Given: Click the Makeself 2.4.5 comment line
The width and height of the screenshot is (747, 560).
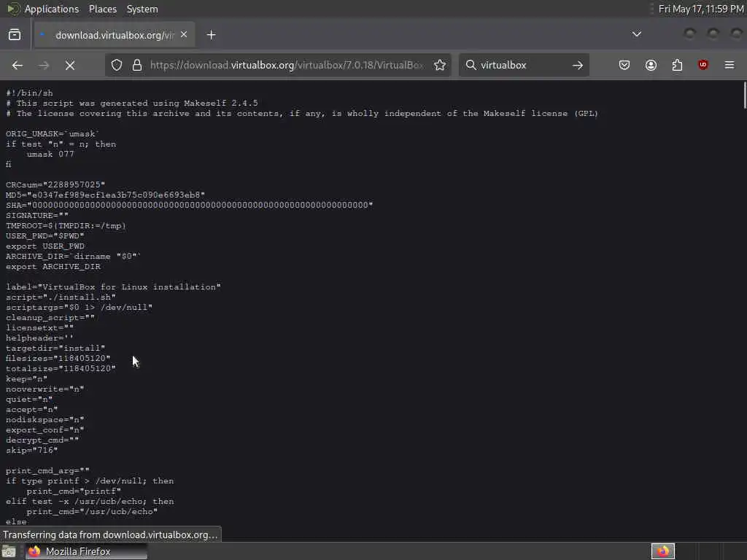Looking at the screenshot, I should click(131, 104).
